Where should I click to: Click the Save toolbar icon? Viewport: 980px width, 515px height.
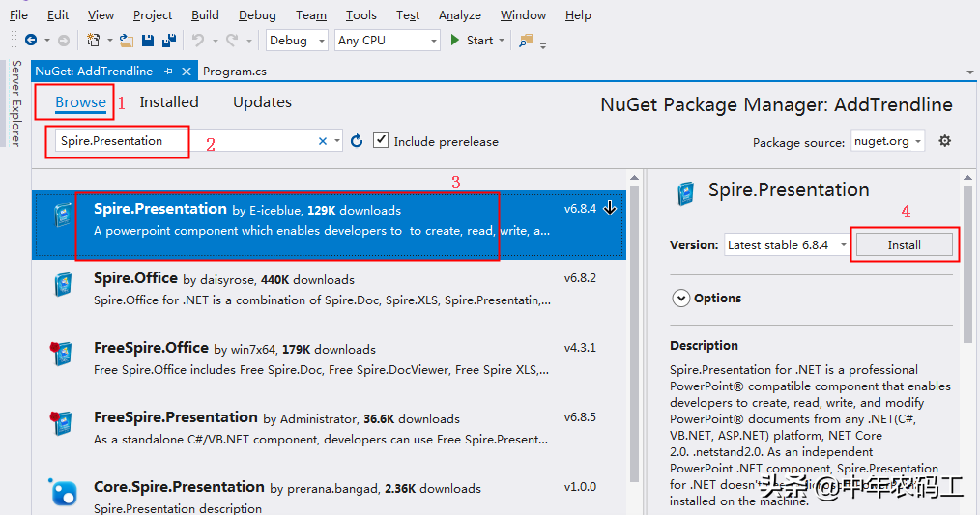coord(148,41)
